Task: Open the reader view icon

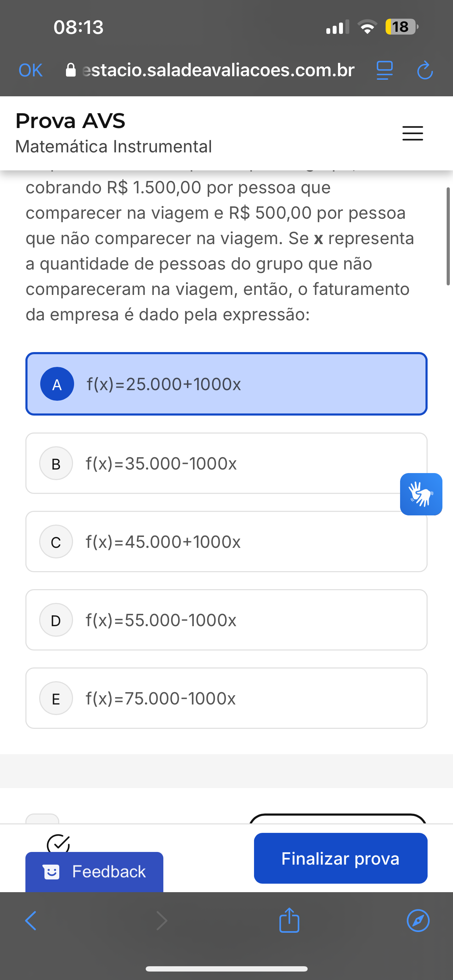Action: pos(384,71)
